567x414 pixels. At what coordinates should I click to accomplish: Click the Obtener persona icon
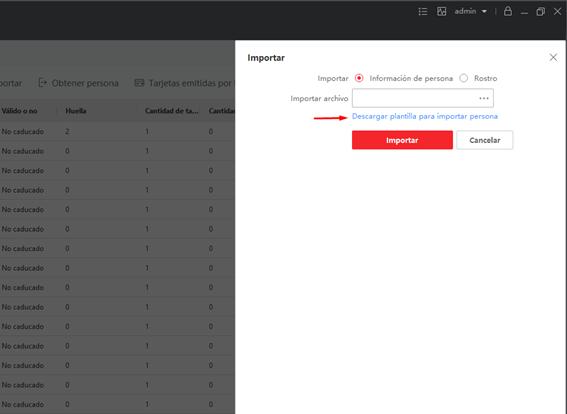coord(43,83)
